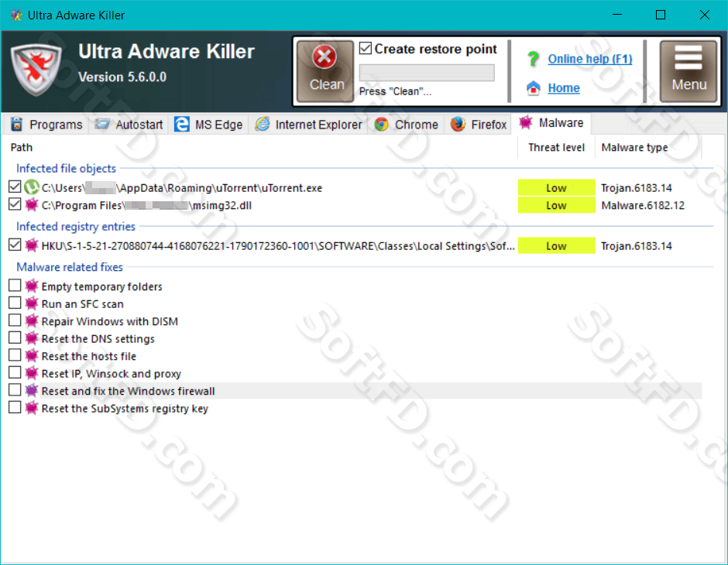Image resolution: width=728 pixels, height=565 pixels.
Task: Switch to the Programs tab
Action: pos(46,125)
